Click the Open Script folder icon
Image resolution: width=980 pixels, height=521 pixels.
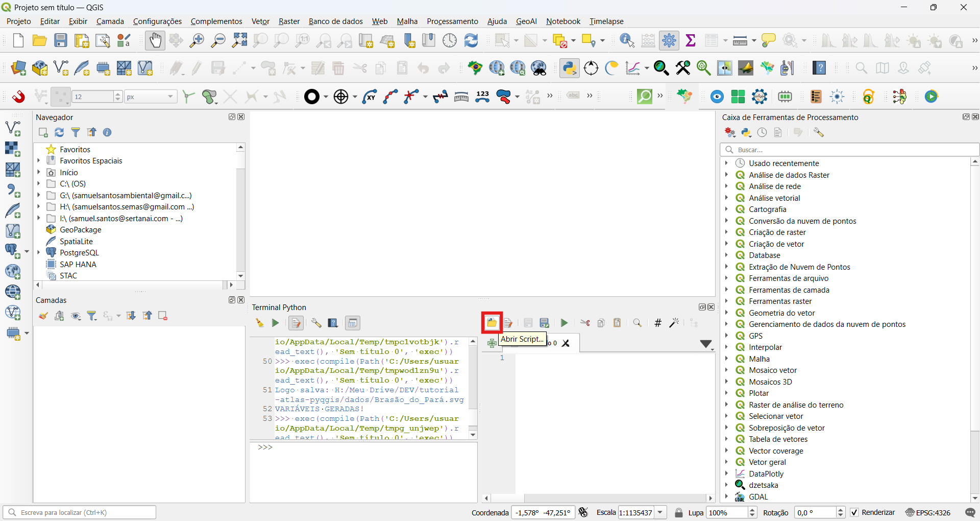tap(492, 323)
